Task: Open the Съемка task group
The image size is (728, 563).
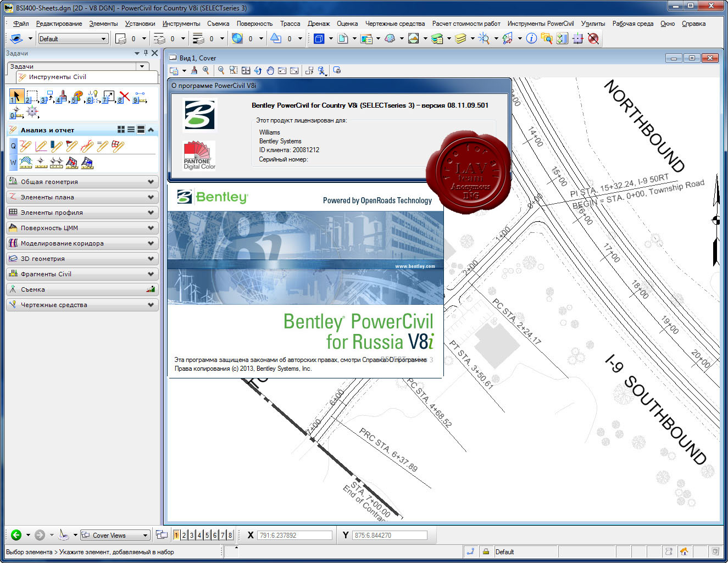Action: coord(82,289)
